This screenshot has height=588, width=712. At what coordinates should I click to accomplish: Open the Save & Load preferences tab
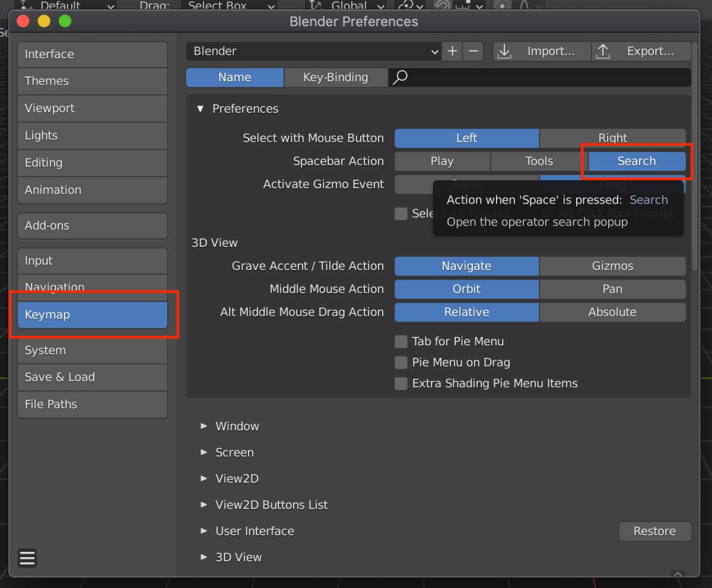pos(93,377)
